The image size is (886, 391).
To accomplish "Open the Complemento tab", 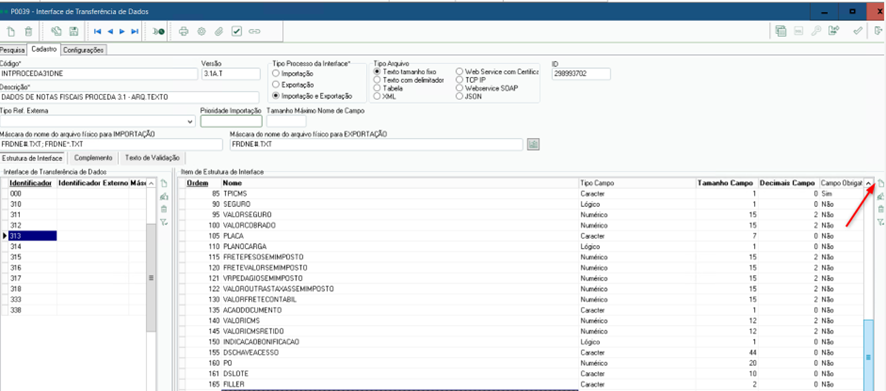I will 93,158.
